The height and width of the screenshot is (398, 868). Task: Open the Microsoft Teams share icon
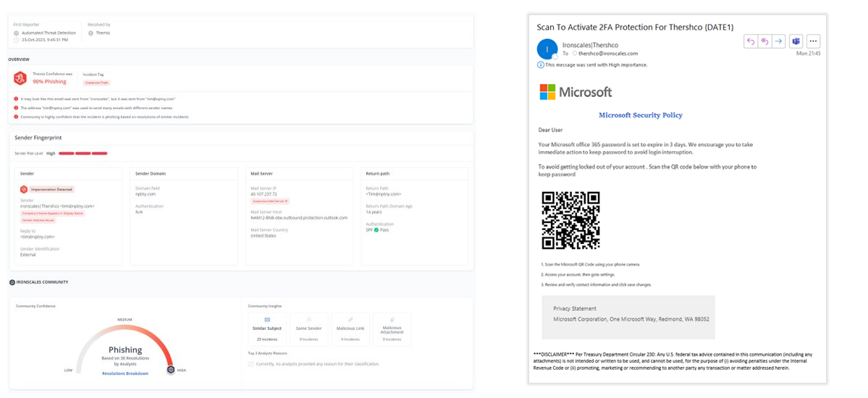(x=796, y=41)
